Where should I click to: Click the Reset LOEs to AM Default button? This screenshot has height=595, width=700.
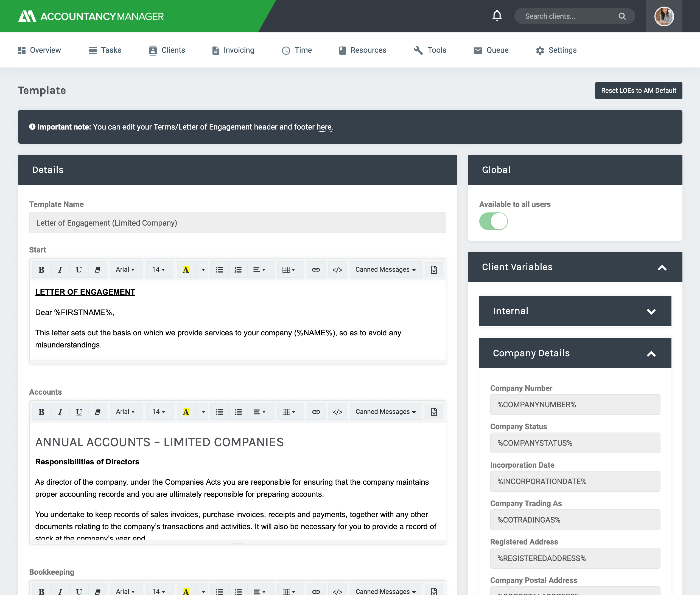(x=639, y=90)
